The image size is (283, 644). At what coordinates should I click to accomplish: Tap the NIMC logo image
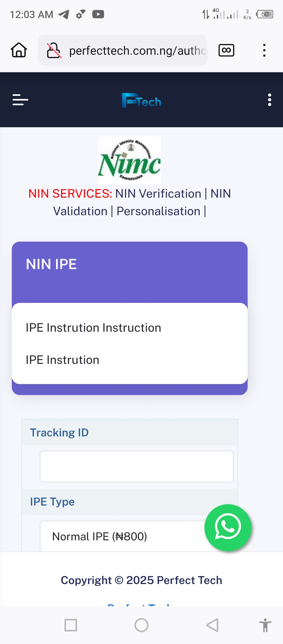coord(130,160)
